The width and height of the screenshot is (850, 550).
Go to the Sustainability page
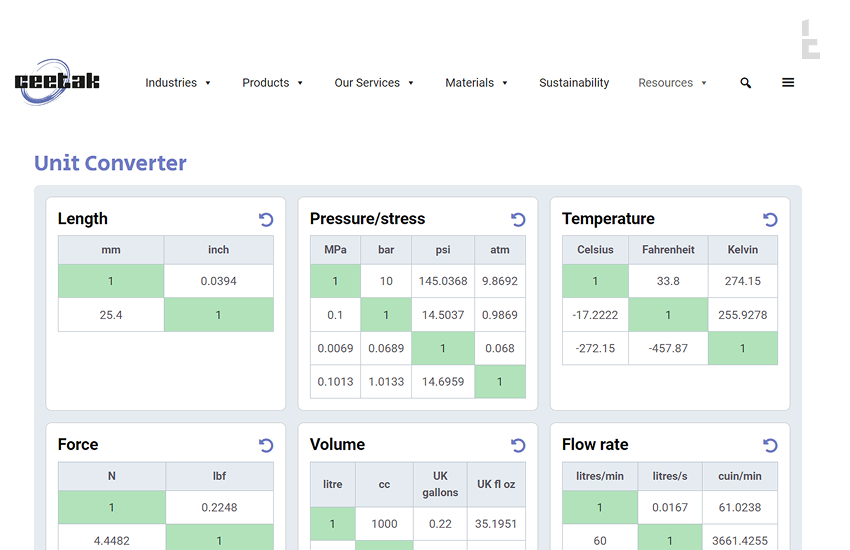tap(574, 83)
